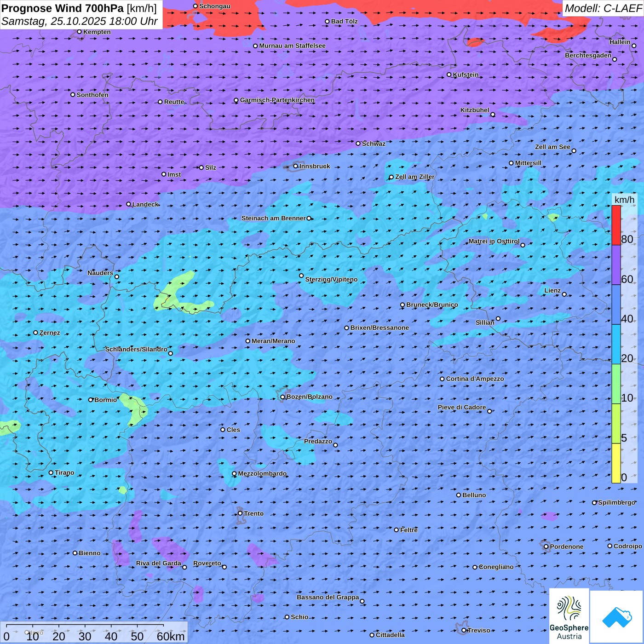Click the red 80 km/h legend color
The width and height of the screenshot is (644, 644).
[616, 225]
